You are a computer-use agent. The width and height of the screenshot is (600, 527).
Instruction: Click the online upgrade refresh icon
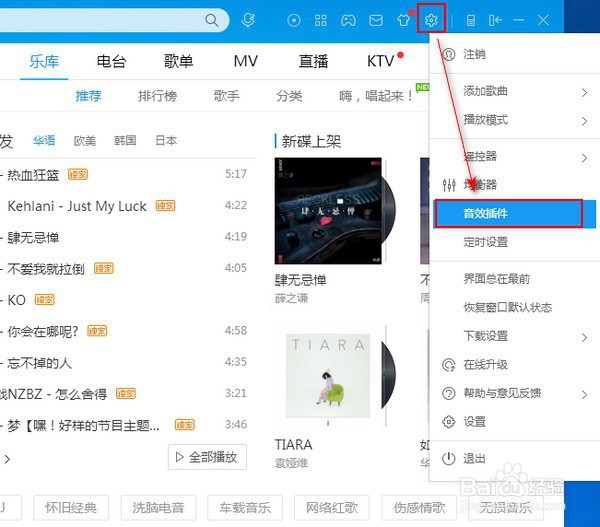click(449, 365)
